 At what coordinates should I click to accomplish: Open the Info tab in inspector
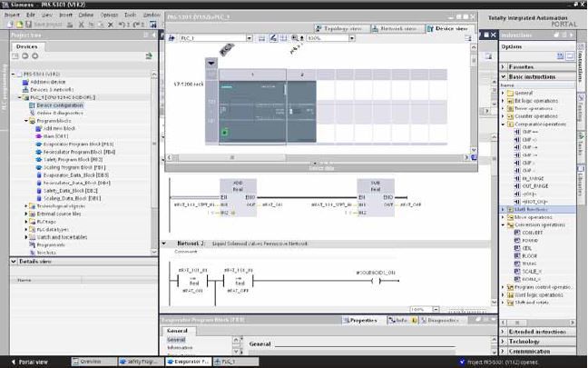(x=402, y=321)
